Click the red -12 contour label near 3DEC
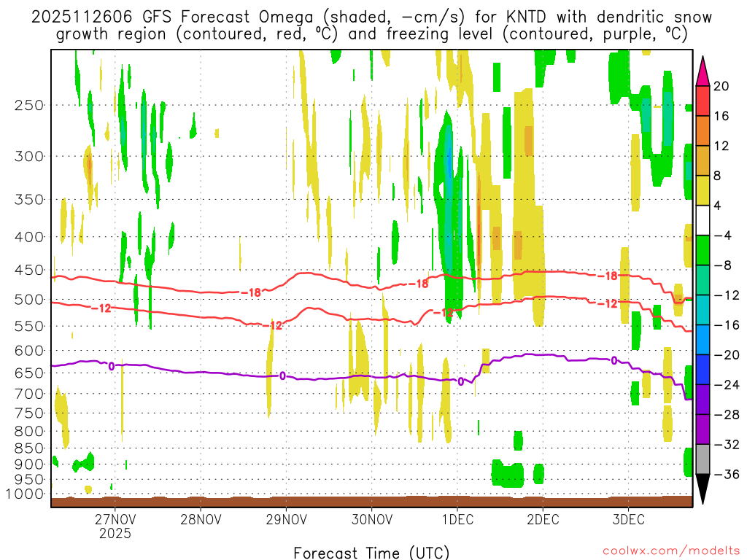 (x=608, y=303)
